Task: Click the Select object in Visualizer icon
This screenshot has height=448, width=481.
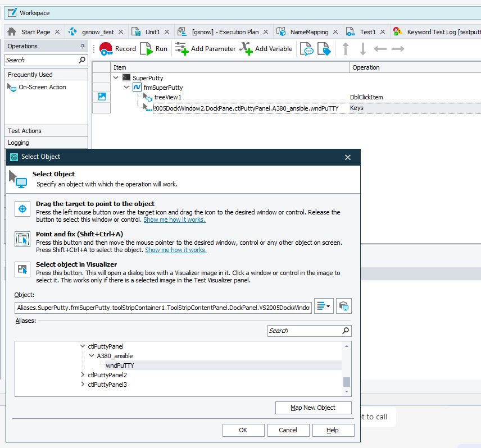Action: click(22, 269)
